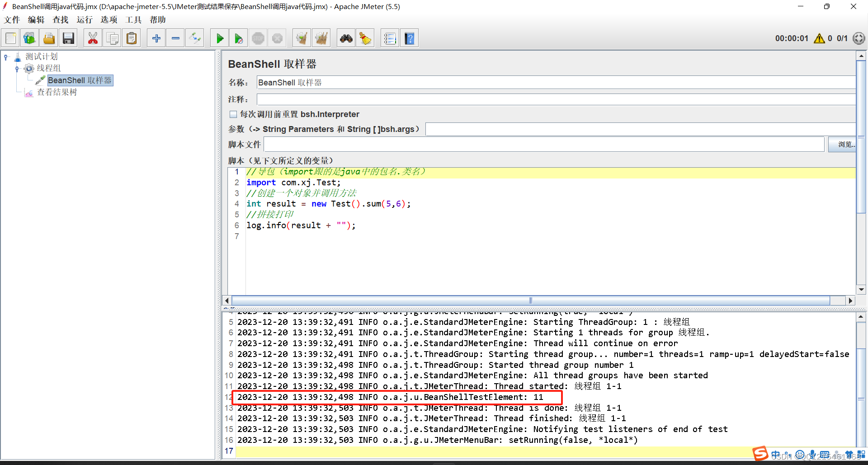The image size is (868, 465).
Task: Click the Sogou input method S icon
Action: 760,453
